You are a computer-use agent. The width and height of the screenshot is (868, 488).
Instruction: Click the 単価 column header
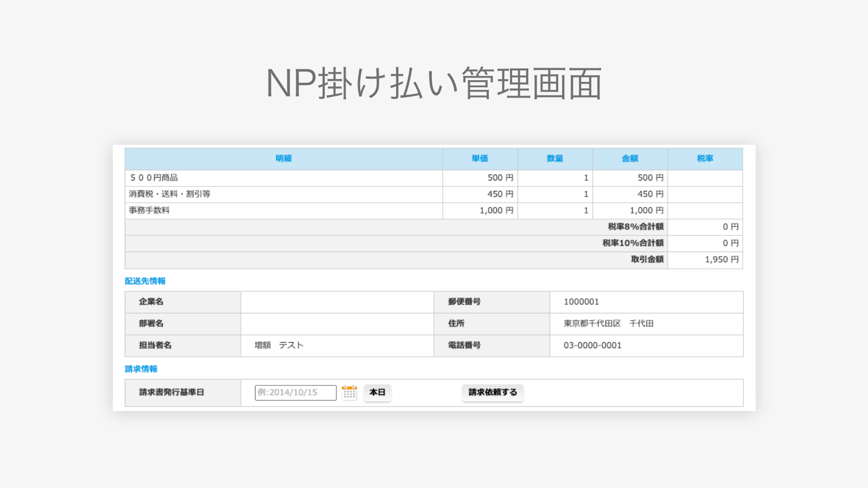pos(480,159)
